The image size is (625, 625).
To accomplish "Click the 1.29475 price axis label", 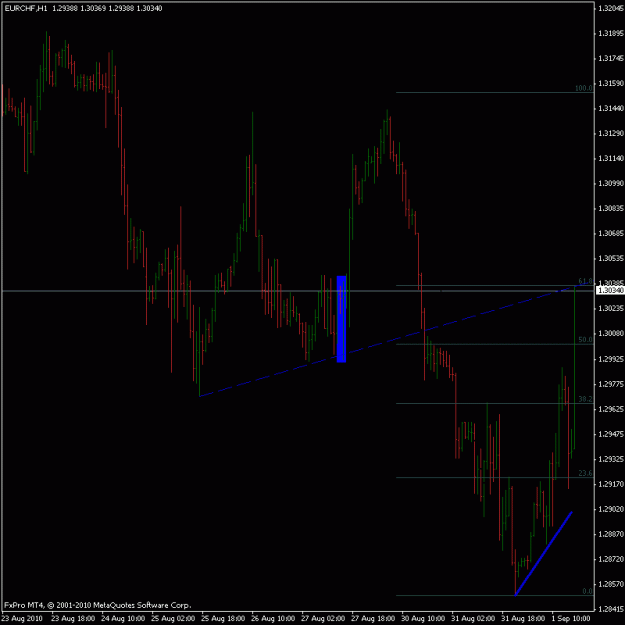I will 611,434.
